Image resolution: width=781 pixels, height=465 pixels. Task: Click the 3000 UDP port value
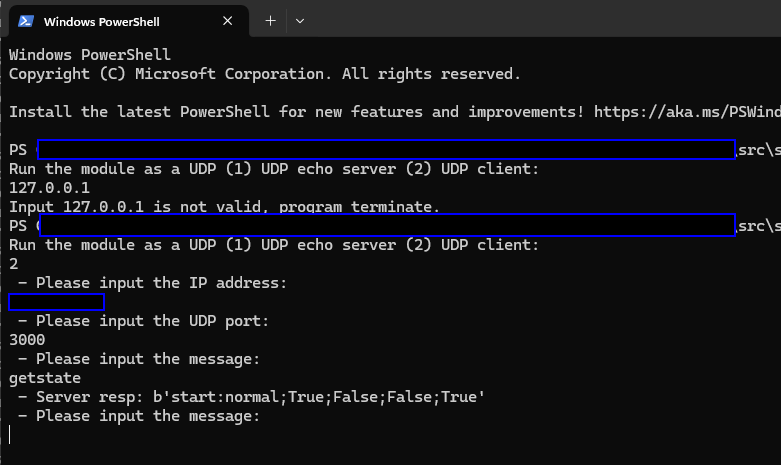pos(27,340)
